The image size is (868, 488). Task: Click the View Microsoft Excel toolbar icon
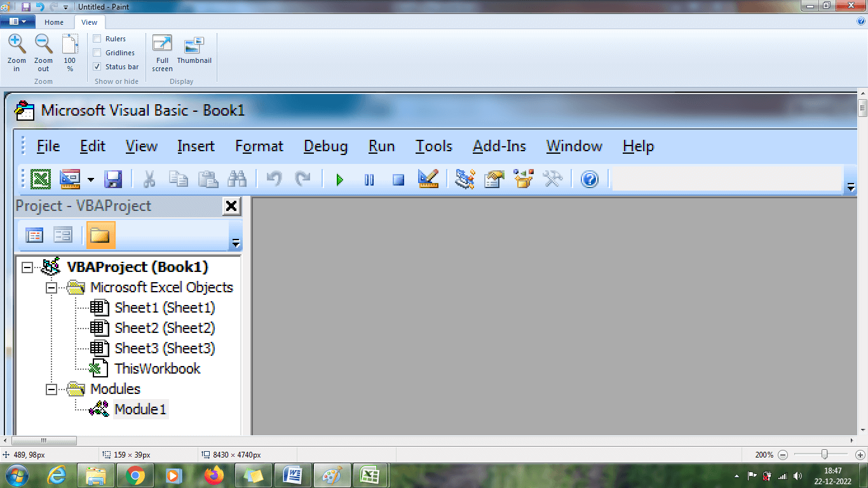pos(41,179)
